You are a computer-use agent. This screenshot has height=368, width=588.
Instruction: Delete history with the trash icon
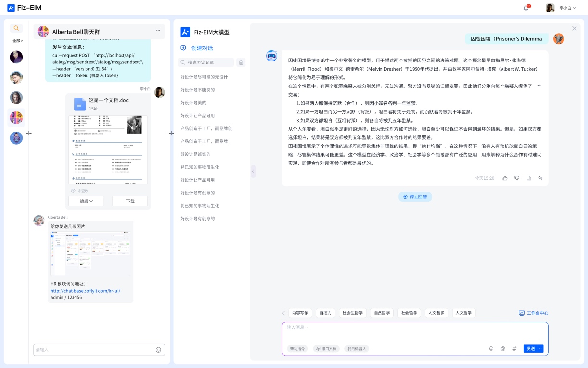point(241,62)
